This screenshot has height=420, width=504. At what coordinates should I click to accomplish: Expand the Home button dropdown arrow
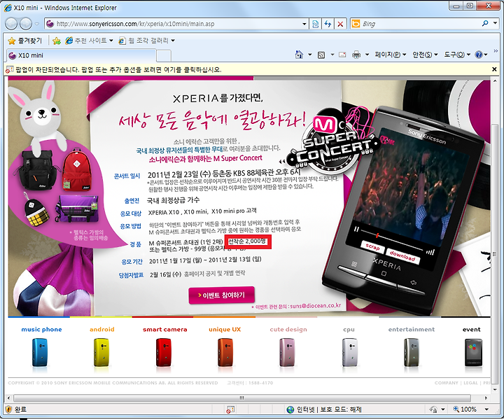click(310, 55)
